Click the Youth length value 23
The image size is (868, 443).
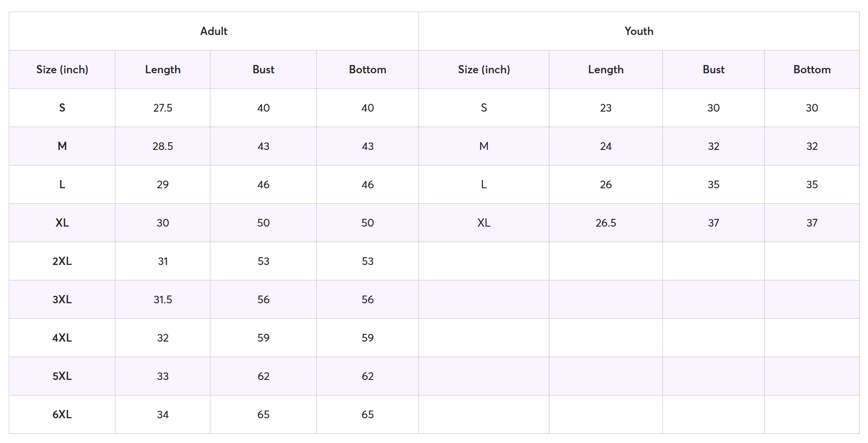[606, 108]
